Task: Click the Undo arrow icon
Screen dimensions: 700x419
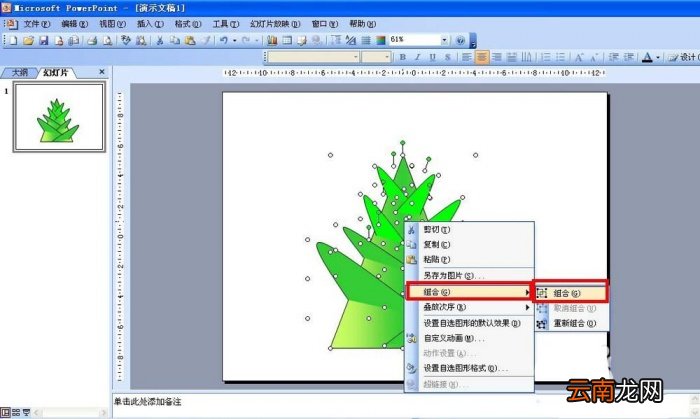Action: pyautogui.click(x=224, y=41)
